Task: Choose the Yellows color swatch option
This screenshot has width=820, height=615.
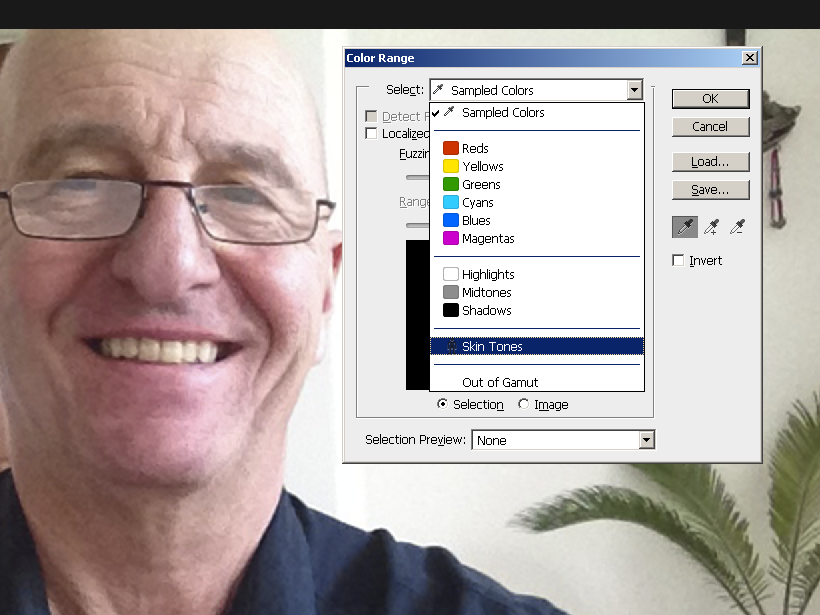Action: coord(481,167)
